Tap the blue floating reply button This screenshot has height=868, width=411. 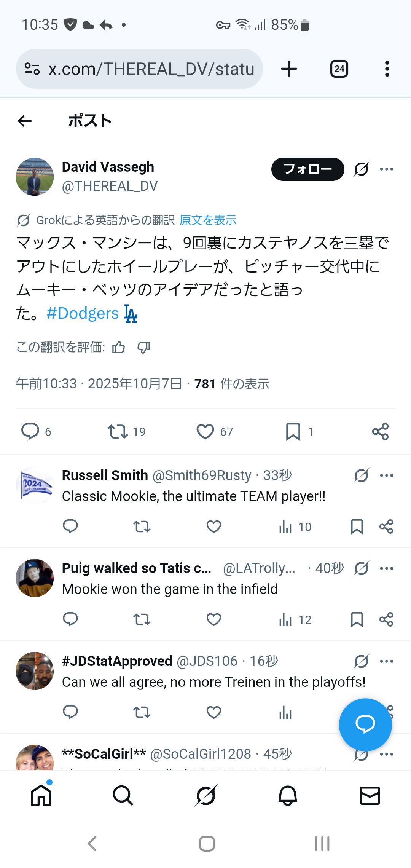tap(365, 724)
